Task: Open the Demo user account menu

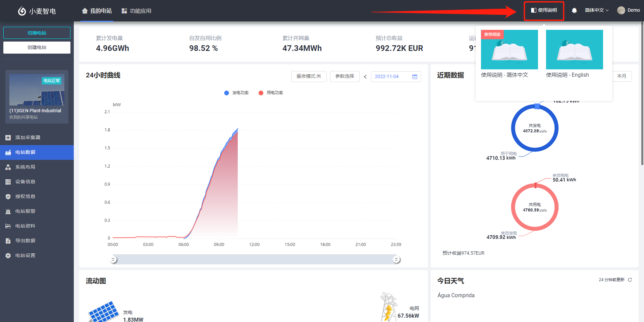Action: pos(629,10)
